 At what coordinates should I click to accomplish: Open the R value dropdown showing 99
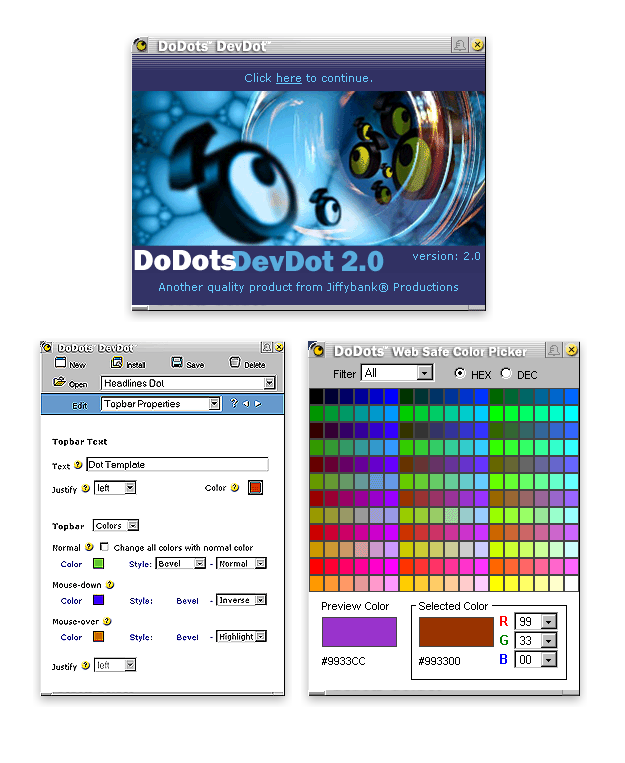coord(535,621)
